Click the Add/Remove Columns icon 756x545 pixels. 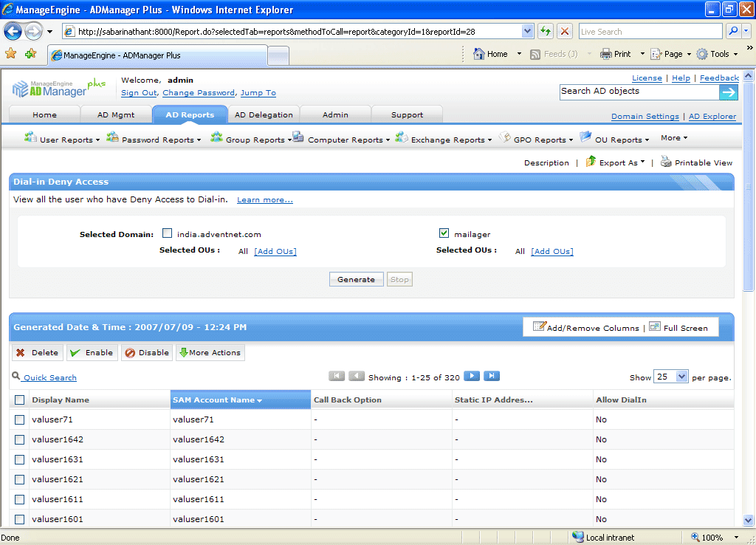point(539,326)
